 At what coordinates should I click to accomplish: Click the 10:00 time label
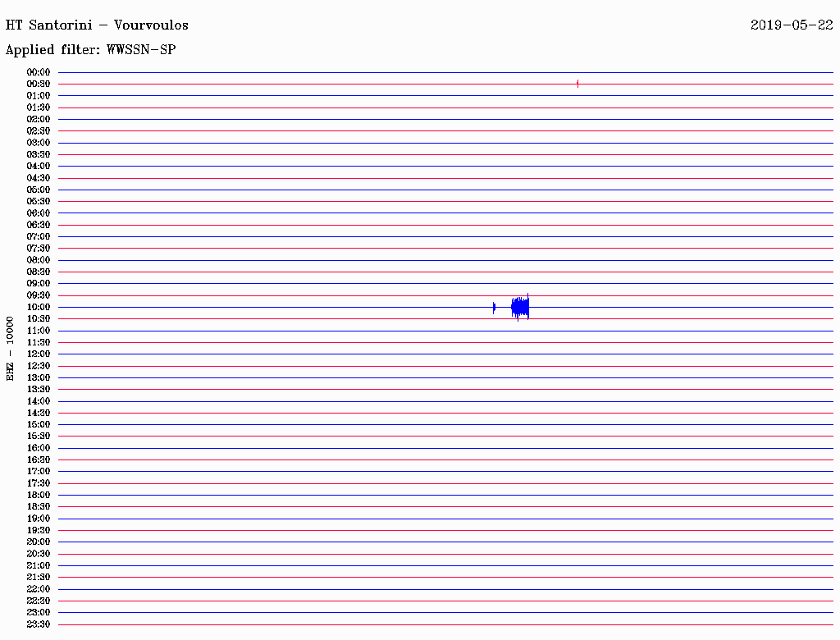[x=39, y=307]
